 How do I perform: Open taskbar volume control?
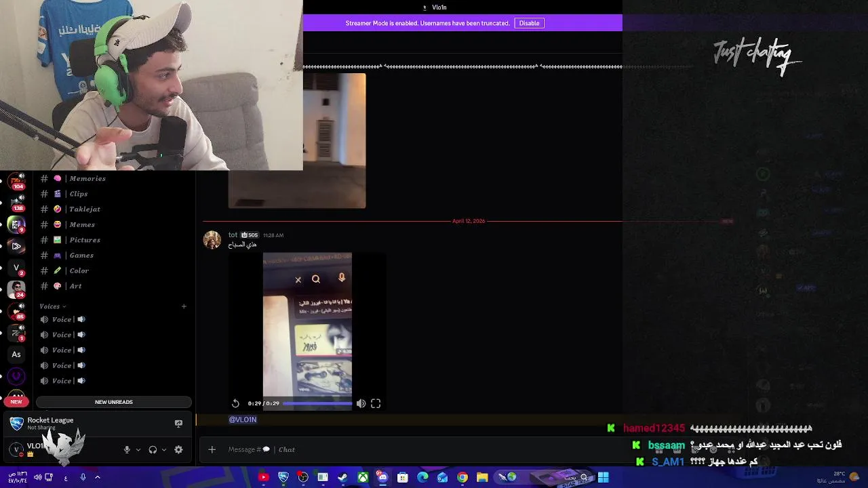(x=38, y=477)
